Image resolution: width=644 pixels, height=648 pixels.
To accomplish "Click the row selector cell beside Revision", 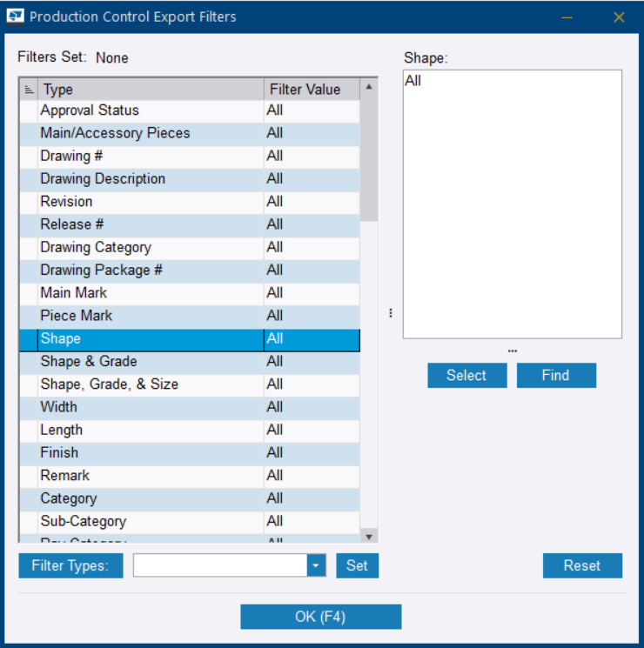I will pos(29,202).
